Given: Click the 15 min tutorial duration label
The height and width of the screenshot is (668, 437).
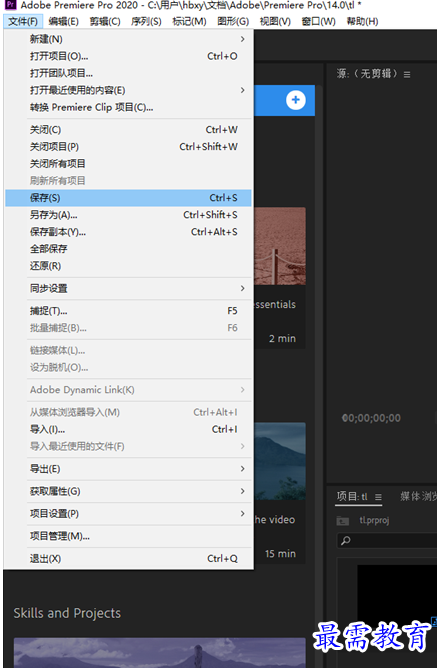Looking at the screenshot, I should click(280, 554).
